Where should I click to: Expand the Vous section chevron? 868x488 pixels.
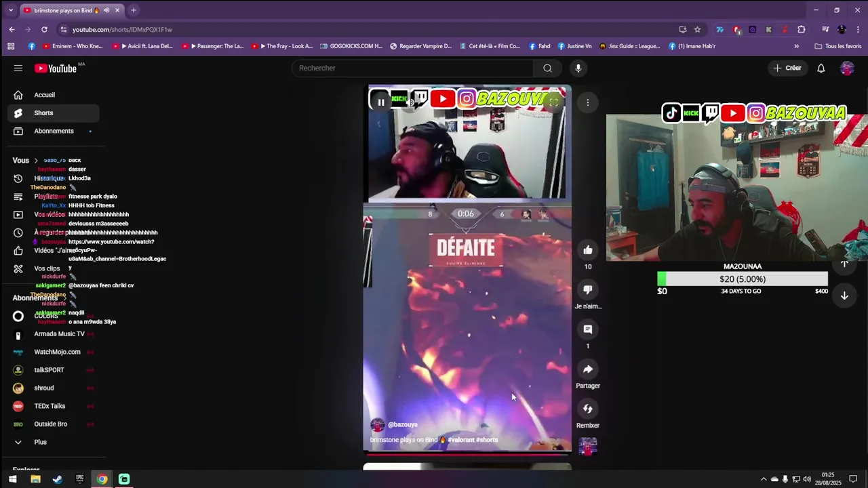[x=36, y=161]
